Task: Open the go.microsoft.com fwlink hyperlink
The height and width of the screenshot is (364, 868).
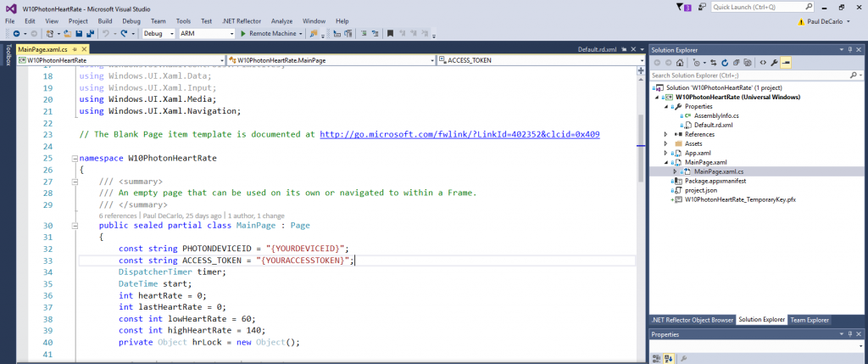Action: click(x=459, y=135)
